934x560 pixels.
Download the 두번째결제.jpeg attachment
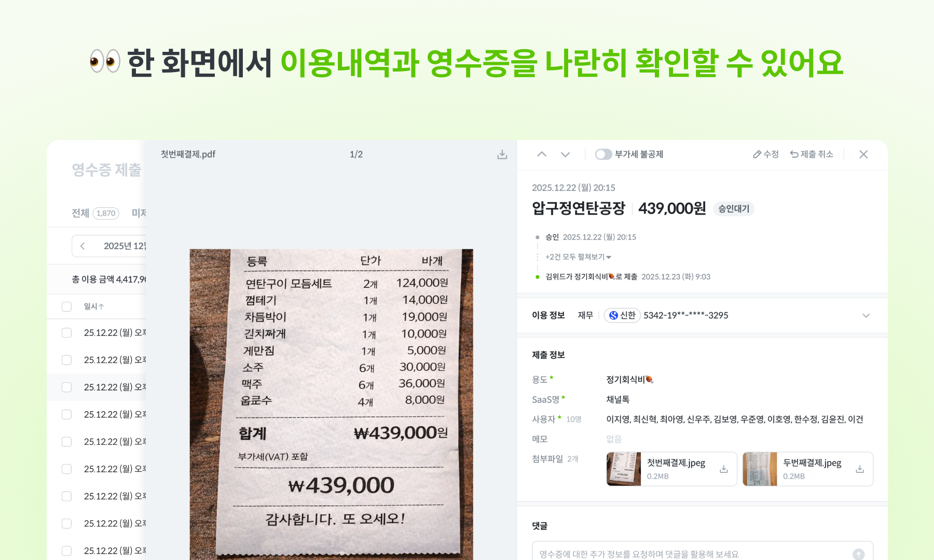[x=860, y=469]
